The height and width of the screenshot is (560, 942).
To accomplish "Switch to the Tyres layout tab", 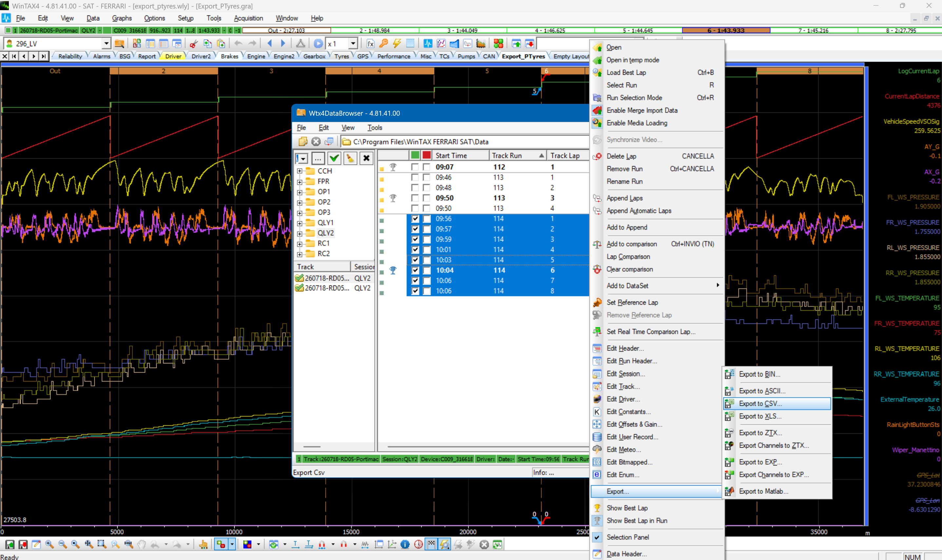I will pos(341,56).
